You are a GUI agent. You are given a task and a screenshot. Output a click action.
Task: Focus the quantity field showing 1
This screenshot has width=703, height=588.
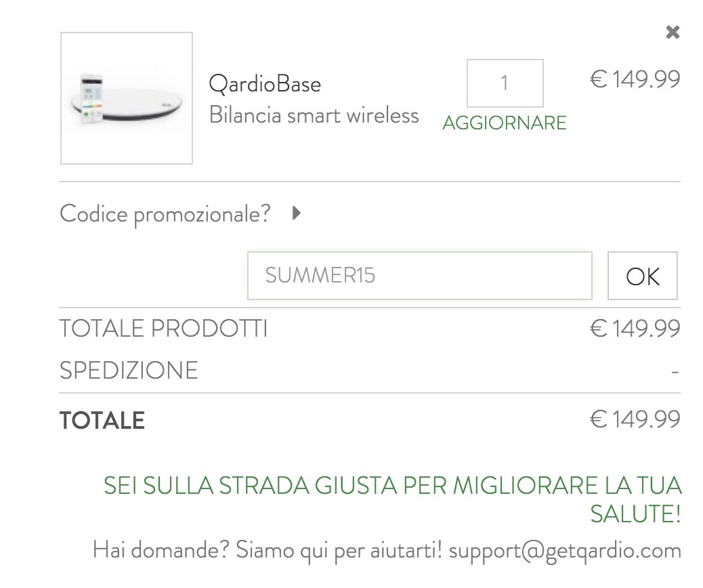point(505,83)
